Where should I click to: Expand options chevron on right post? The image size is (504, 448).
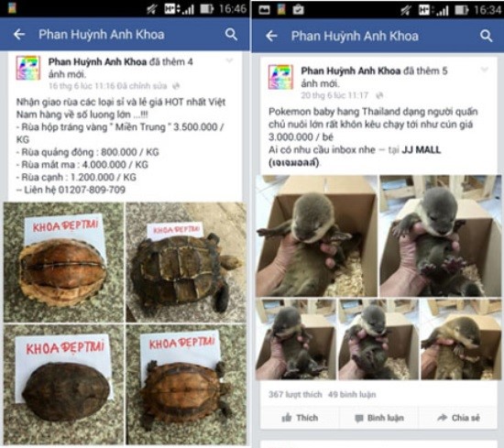coord(485,70)
